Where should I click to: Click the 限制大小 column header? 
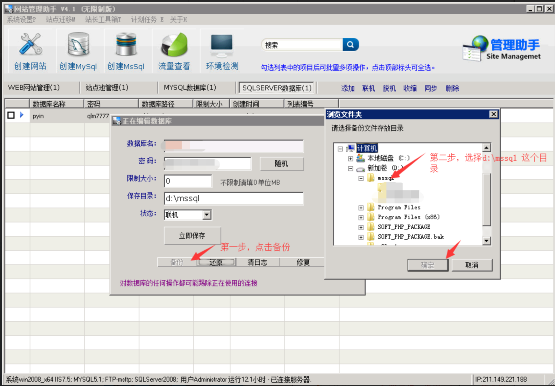pyautogui.click(x=211, y=104)
